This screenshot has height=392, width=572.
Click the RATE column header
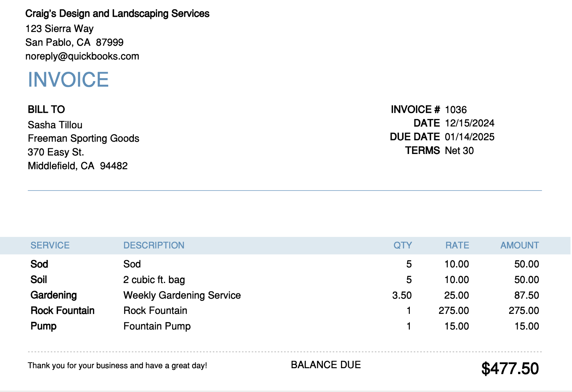(x=457, y=245)
